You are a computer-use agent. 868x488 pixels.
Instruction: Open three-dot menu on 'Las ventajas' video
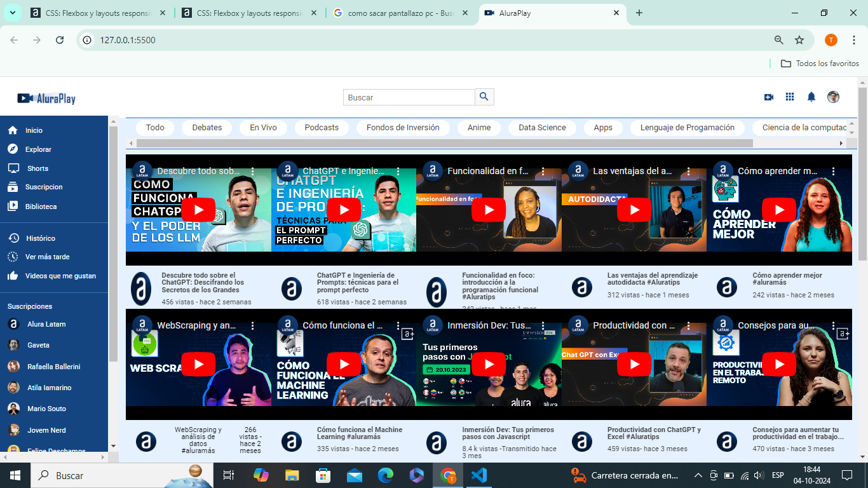pyautogui.click(x=688, y=172)
